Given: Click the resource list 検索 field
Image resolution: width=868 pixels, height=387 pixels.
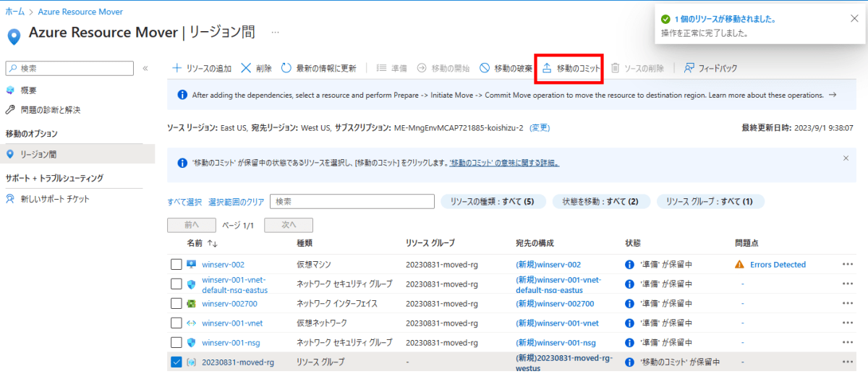Looking at the screenshot, I should point(352,201).
